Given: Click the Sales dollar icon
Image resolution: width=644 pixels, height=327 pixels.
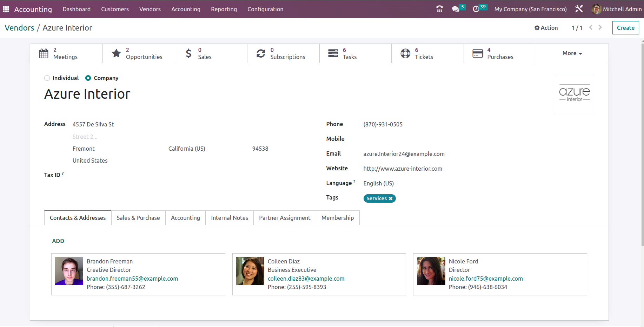Looking at the screenshot, I should (188, 53).
